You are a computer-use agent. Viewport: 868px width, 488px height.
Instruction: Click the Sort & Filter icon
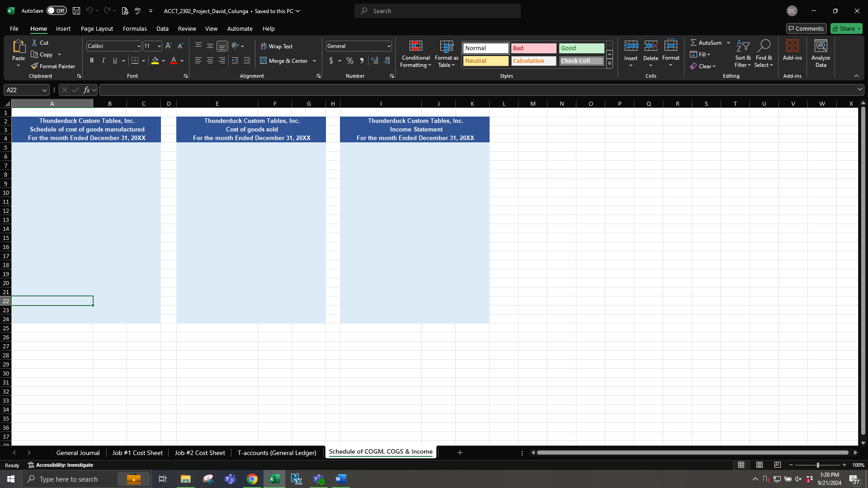[742, 47]
